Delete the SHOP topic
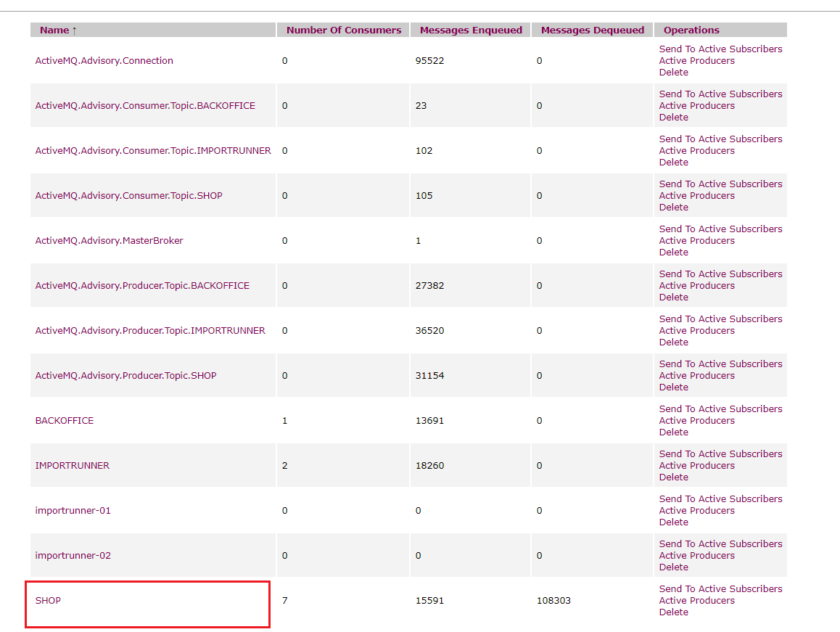840x632 pixels. point(673,612)
